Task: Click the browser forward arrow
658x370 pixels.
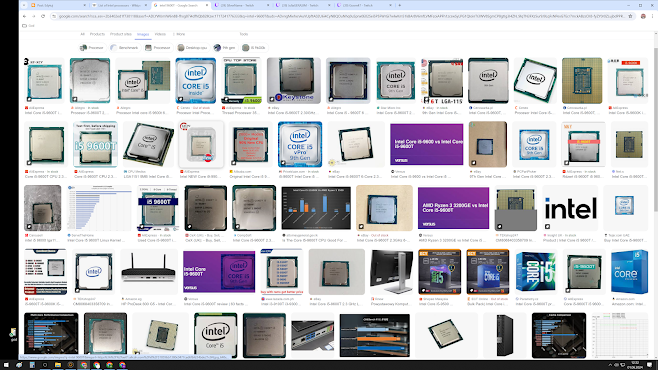Action: [x=34, y=16]
